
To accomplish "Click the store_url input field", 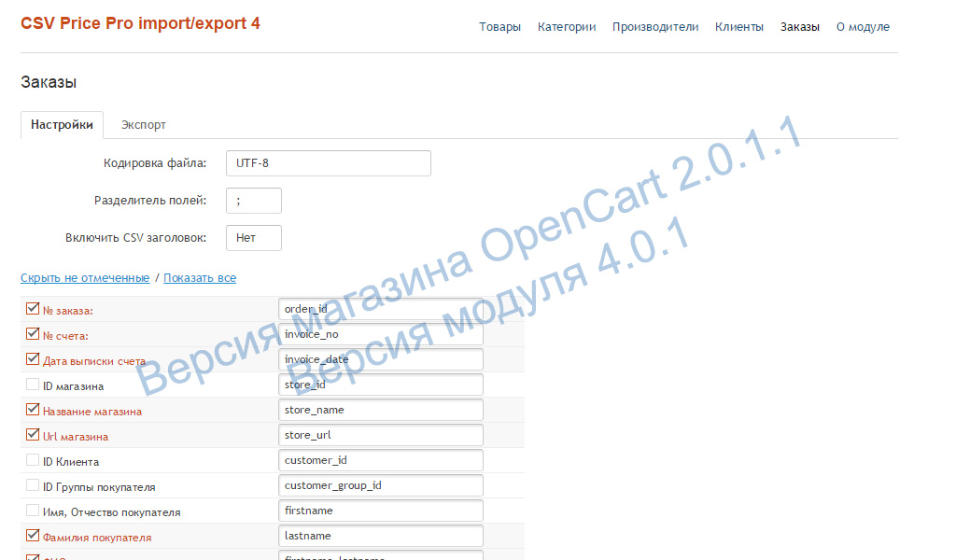I will [x=381, y=435].
